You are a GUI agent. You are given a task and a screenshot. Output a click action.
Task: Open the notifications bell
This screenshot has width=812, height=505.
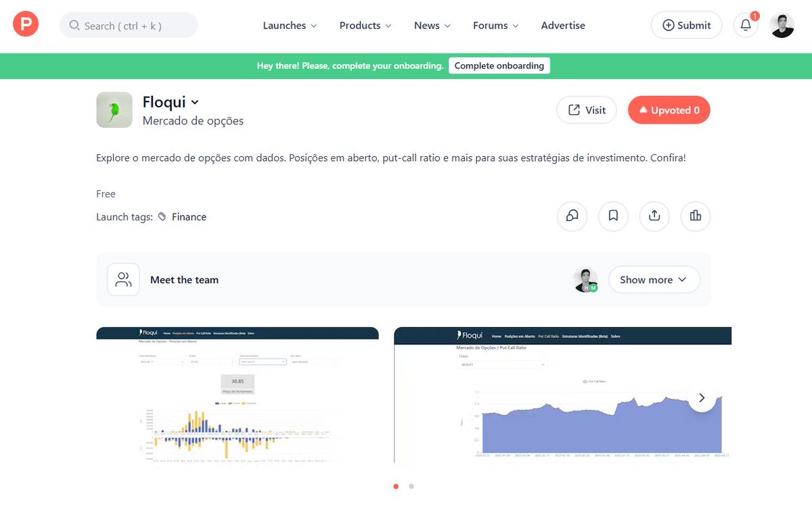746,25
